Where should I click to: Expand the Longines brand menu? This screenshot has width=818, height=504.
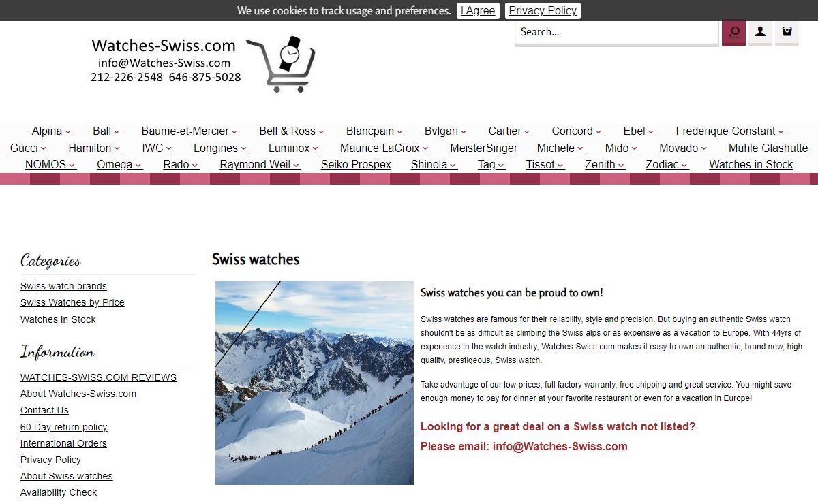221,148
